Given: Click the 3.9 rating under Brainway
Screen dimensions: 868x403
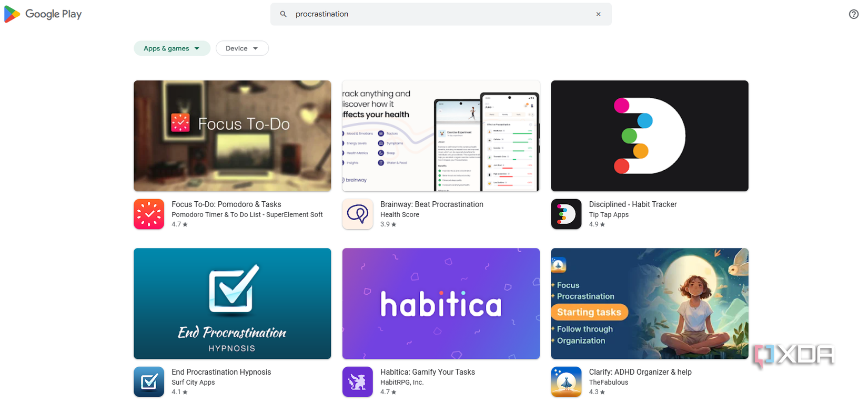Looking at the screenshot, I should 388,224.
